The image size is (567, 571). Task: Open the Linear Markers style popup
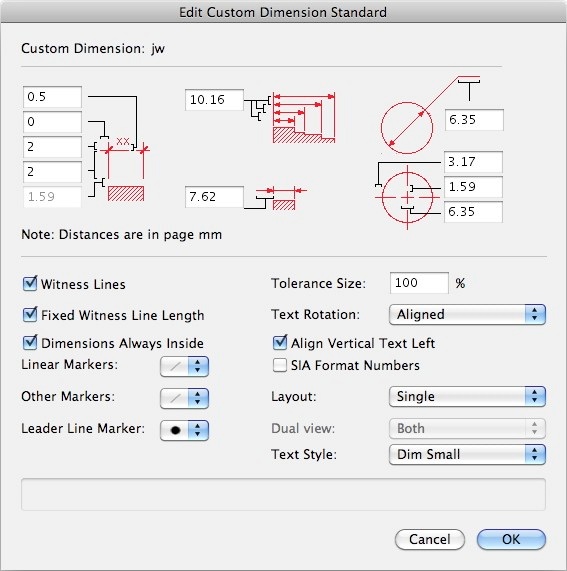pyautogui.click(x=184, y=366)
